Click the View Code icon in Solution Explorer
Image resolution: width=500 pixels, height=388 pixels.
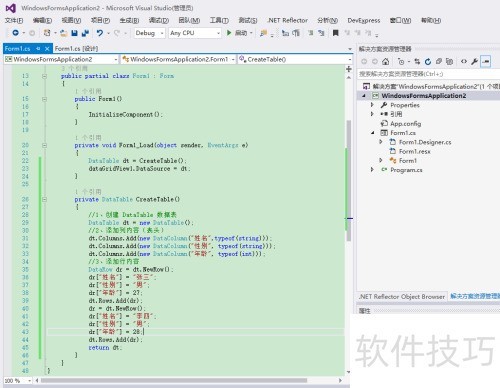point(464,61)
